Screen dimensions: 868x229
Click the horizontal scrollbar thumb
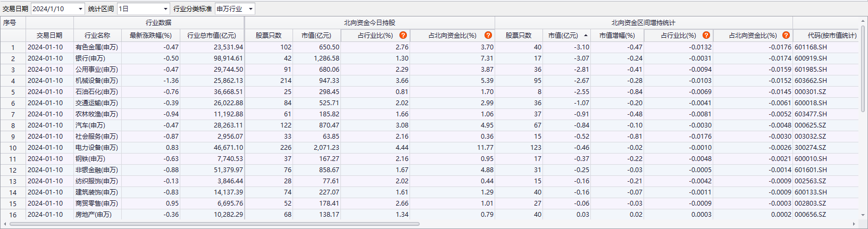(213, 224)
